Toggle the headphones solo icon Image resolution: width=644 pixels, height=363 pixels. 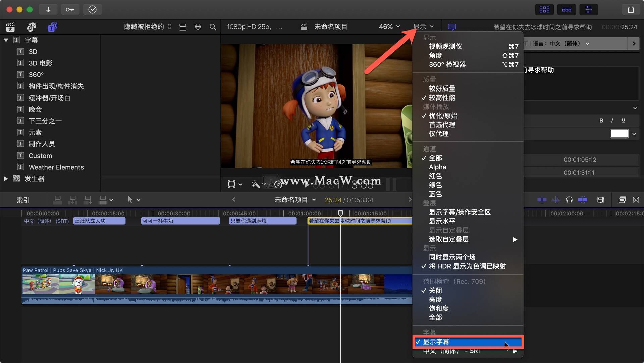pyautogui.click(x=569, y=200)
